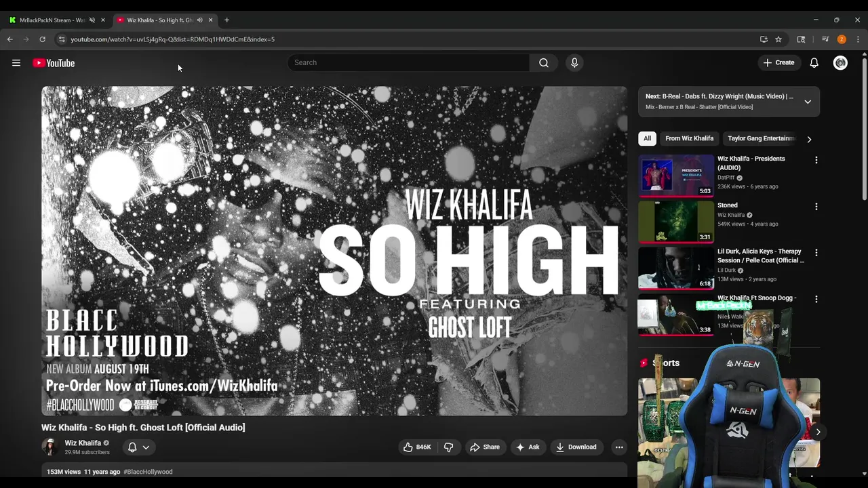Mute the Wiz Khalifa So High tab audio

coord(199,20)
